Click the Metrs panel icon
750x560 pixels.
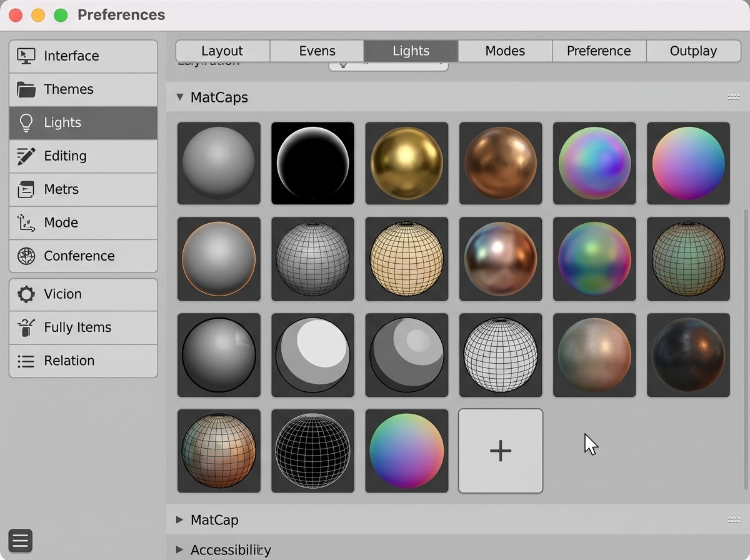click(x=26, y=189)
